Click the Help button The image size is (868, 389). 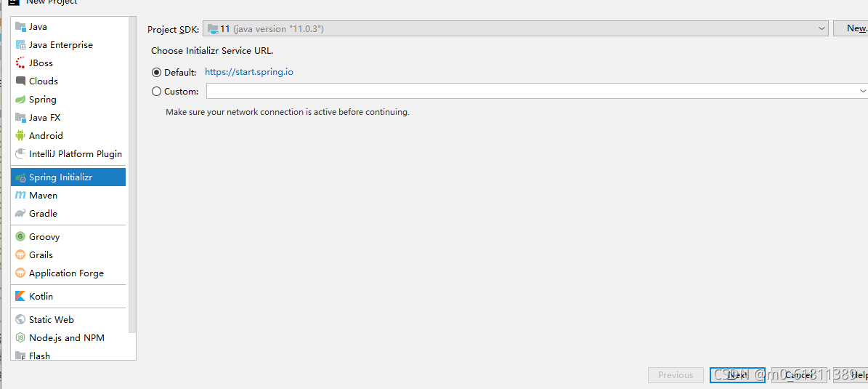[x=851, y=375]
